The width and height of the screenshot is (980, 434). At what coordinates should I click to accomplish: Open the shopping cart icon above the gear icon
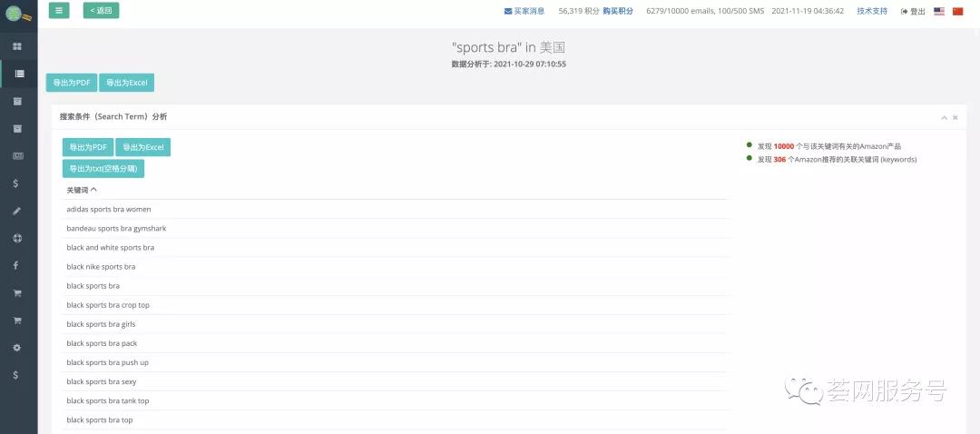point(17,321)
